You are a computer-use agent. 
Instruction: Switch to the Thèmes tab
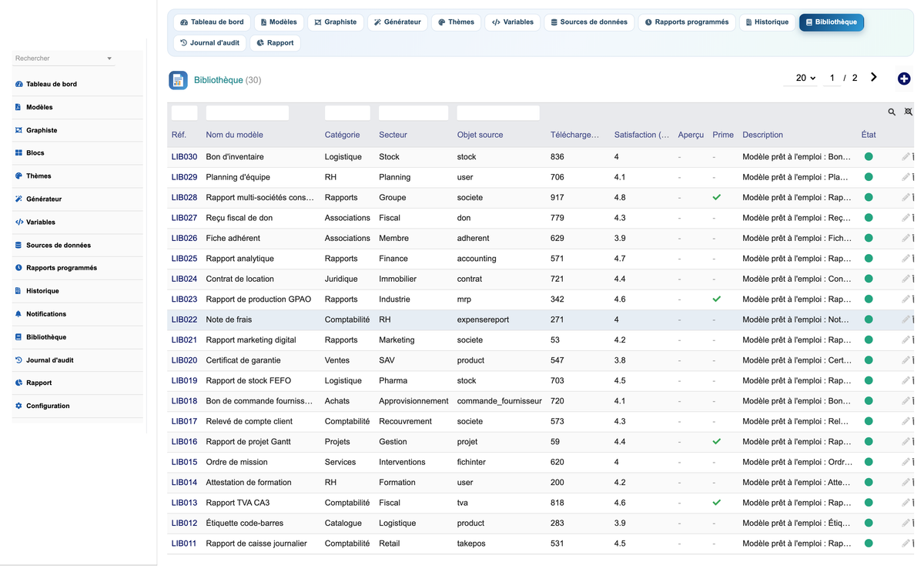coord(457,22)
